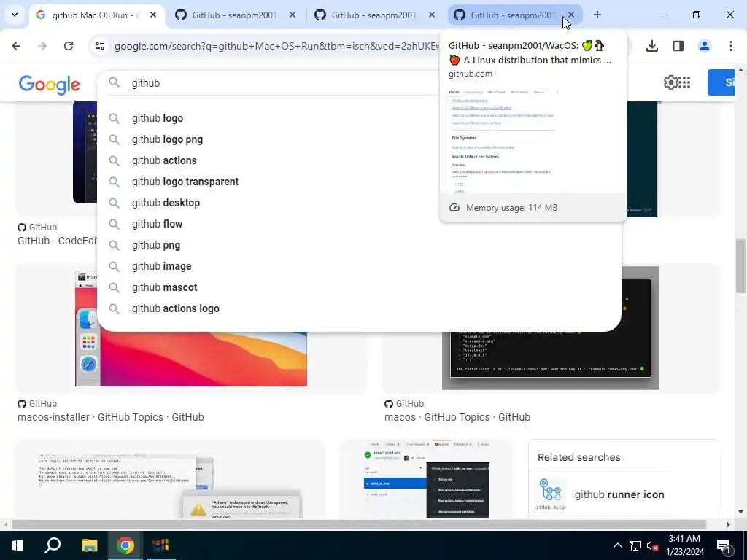
Task: Open File Explorer from taskbar
Action: 89,545
